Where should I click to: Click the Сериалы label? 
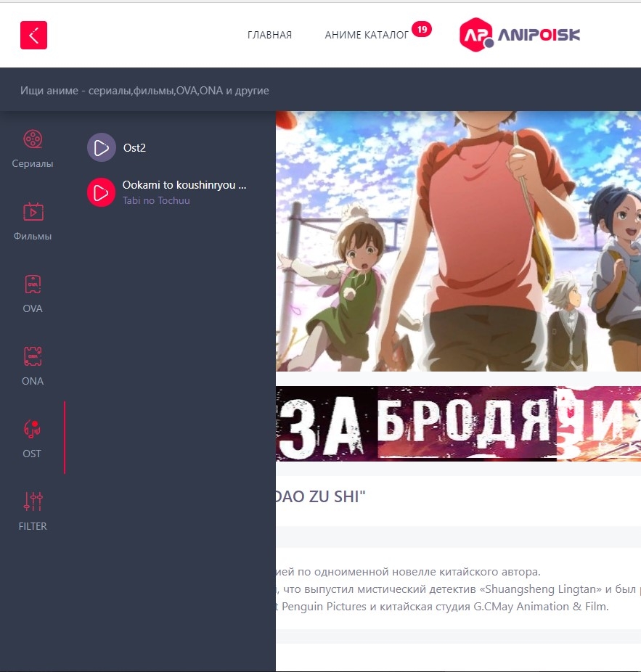[33, 164]
